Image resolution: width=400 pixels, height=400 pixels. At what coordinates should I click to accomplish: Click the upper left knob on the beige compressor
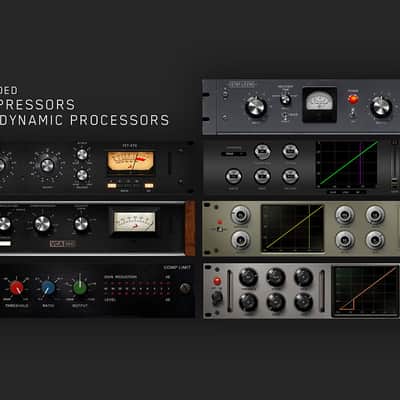[x=241, y=215]
